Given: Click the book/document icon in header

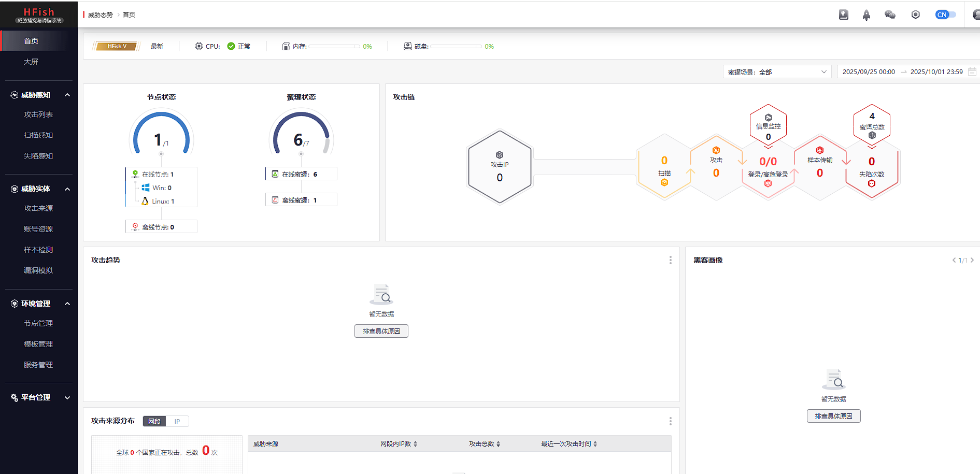Looking at the screenshot, I should point(843,15).
